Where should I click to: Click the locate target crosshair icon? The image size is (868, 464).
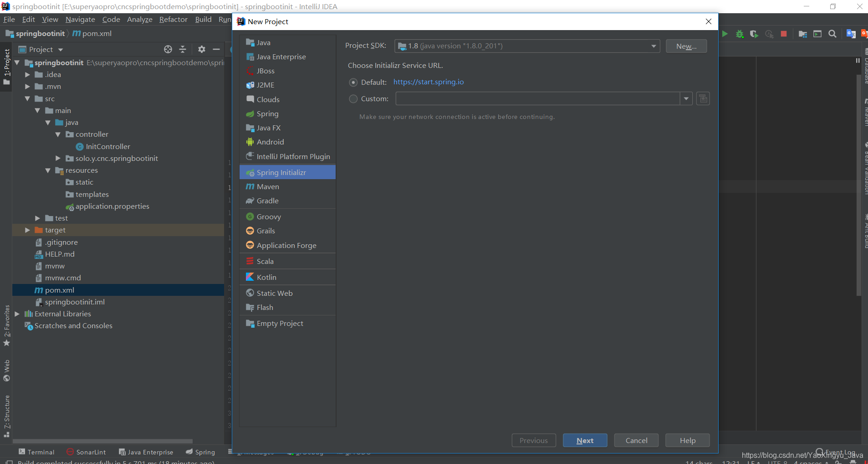[168, 49]
